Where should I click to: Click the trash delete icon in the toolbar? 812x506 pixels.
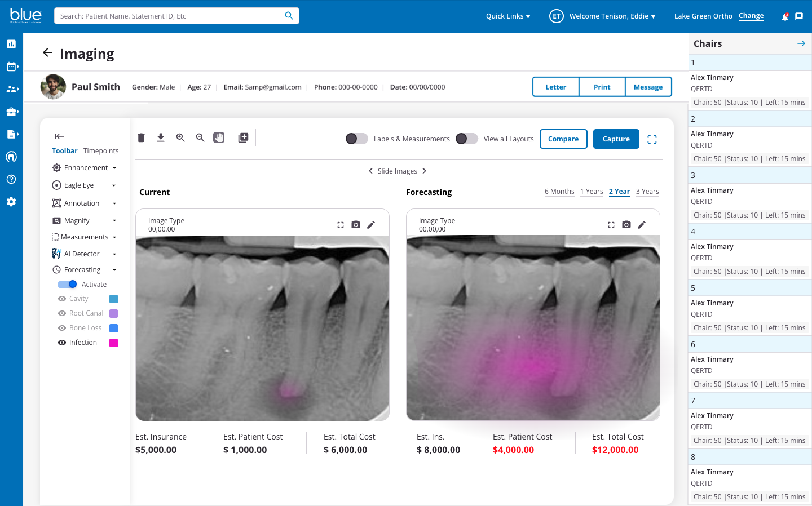(x=142, y=137)
